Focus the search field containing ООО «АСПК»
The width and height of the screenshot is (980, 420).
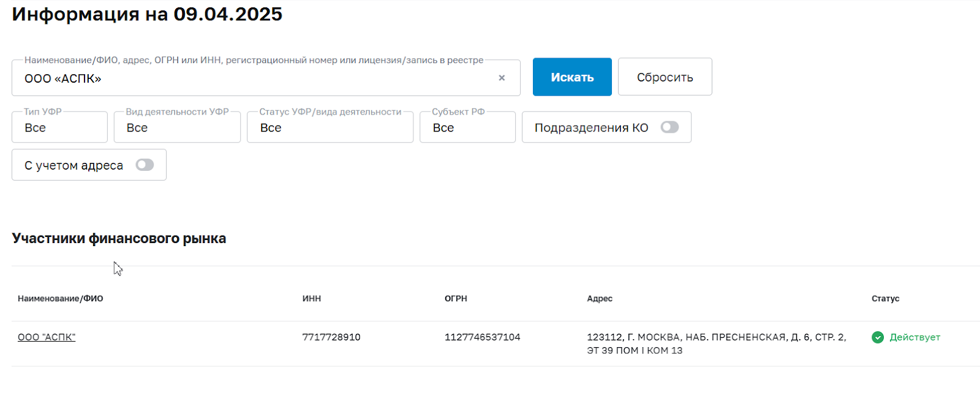pos(257,78)
